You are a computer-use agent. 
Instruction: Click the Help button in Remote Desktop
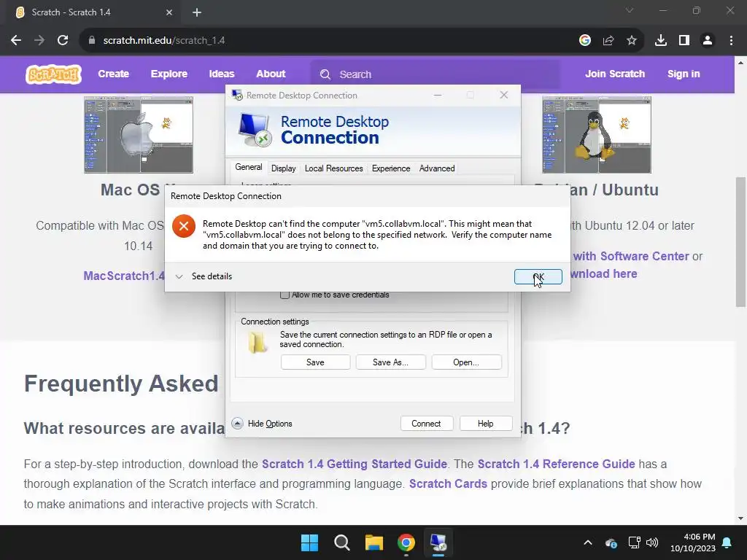pyautogui.click(x=485, y=424)
